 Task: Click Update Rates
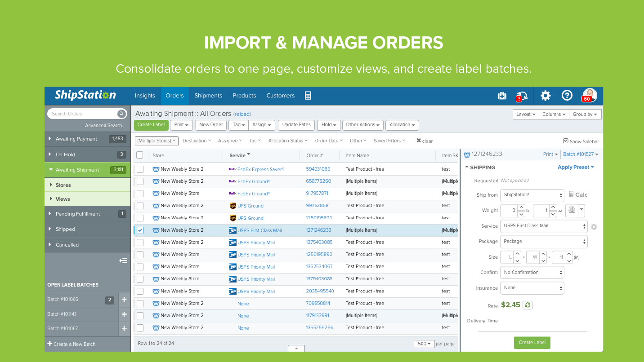click(x=296, y=125)
